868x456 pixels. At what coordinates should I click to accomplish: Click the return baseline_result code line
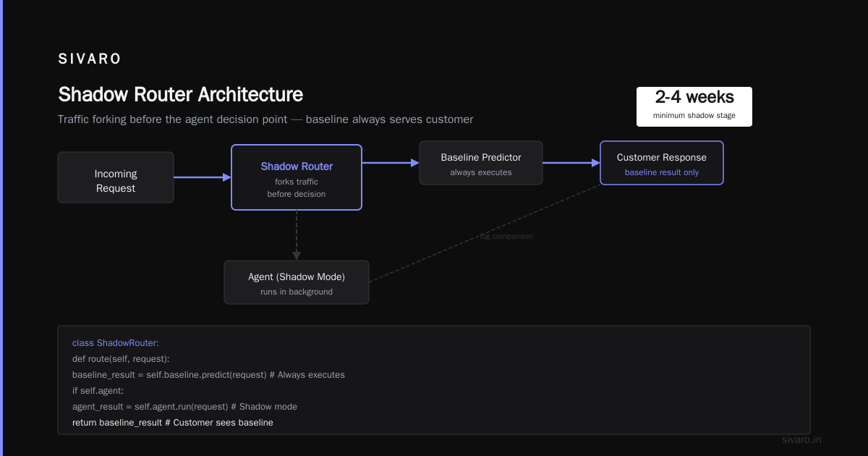[x=173, y=423]
